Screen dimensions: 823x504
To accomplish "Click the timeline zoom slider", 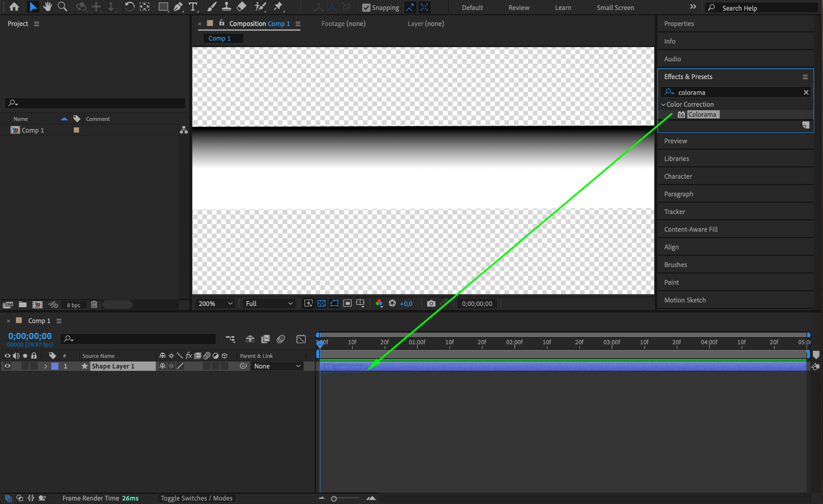I will coord(334,499).
